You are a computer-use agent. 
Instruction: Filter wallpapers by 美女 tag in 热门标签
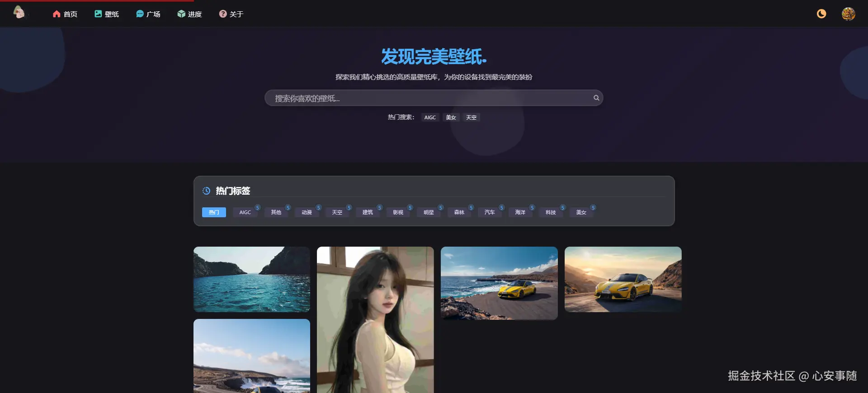581,212
